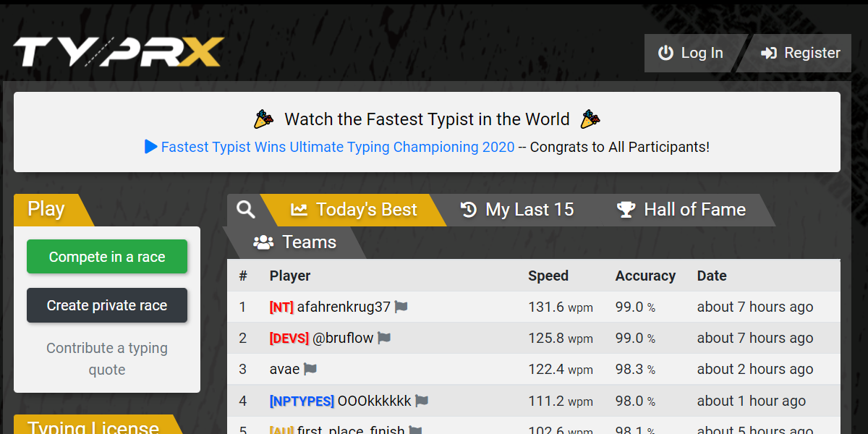
Task: Click the Speed column header
Action: pyautogui.click(x=548, y=276)
